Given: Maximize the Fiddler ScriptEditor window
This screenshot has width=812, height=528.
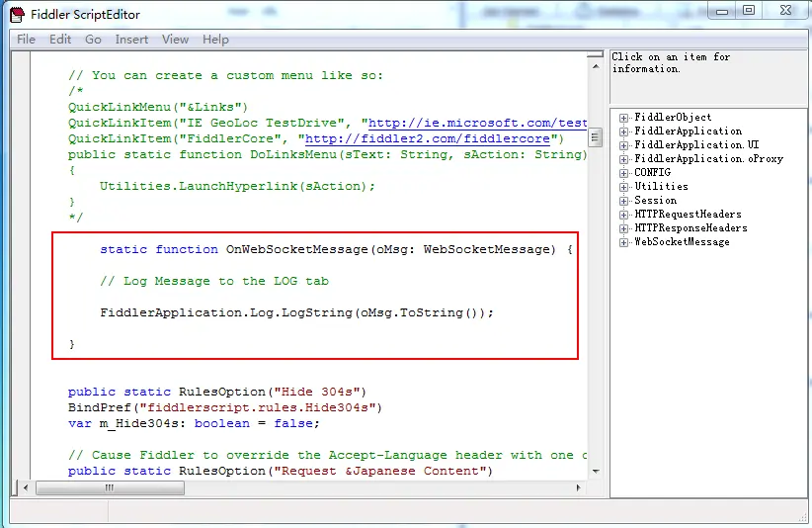Looking at the screenshot, I should [749, 10].
